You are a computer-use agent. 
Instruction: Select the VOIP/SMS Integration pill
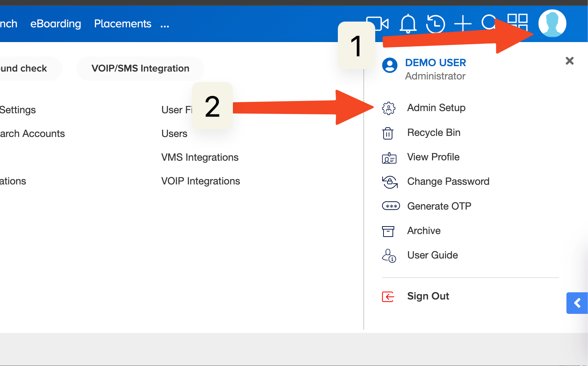click(x=140, y=68)
